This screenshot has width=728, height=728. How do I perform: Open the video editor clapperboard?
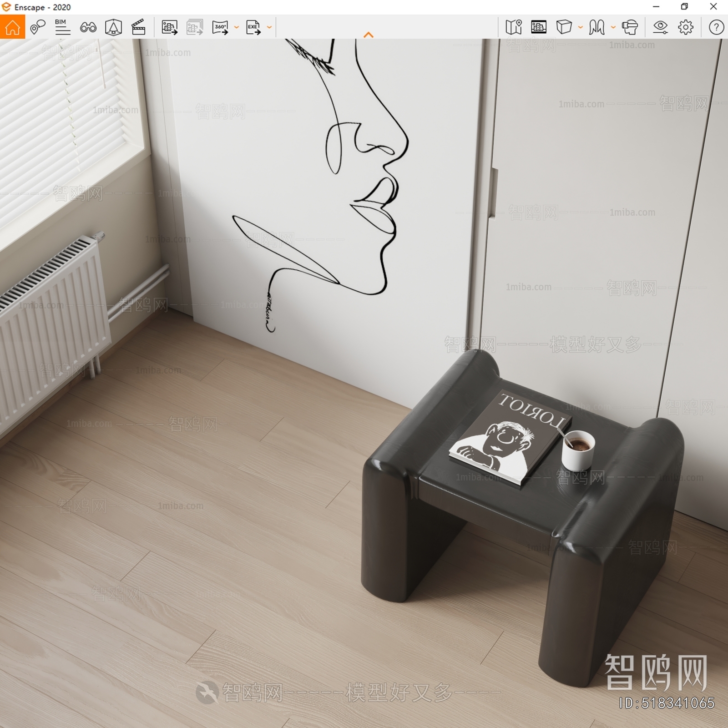(138, 27)
